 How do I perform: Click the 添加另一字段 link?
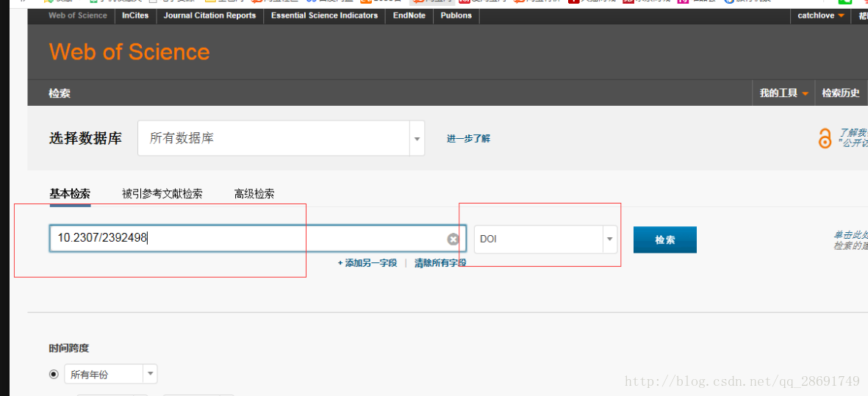coord(367,263)
